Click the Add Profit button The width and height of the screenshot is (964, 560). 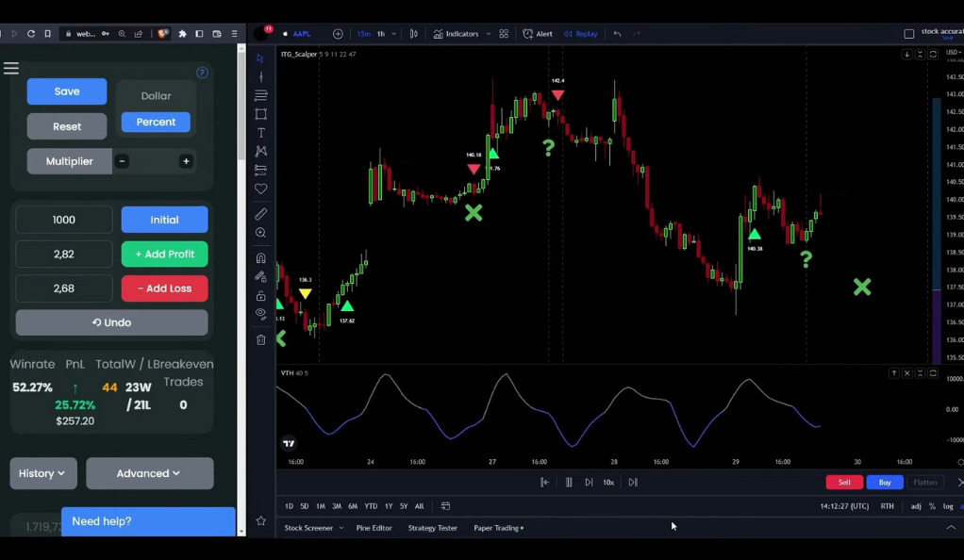coord(164,254)
